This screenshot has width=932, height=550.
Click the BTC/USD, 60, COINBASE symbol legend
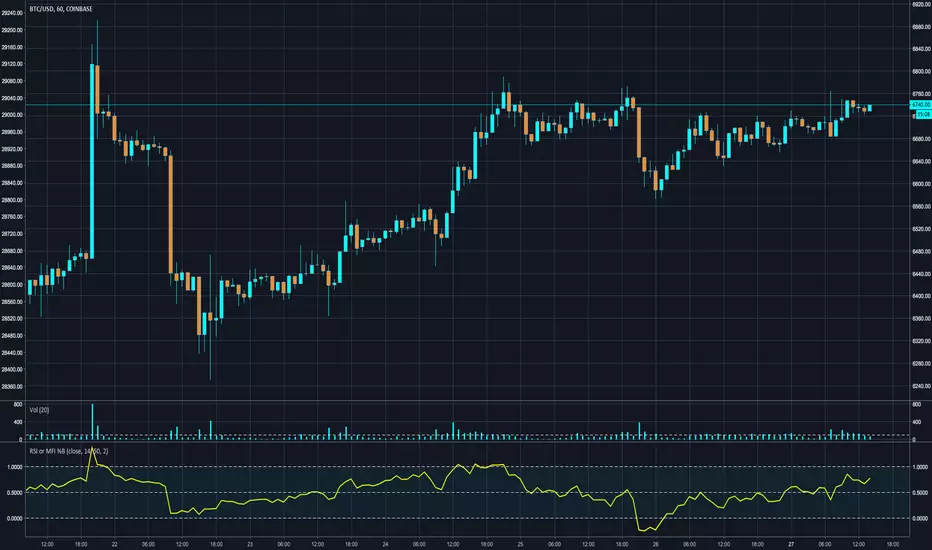[61, 9]
